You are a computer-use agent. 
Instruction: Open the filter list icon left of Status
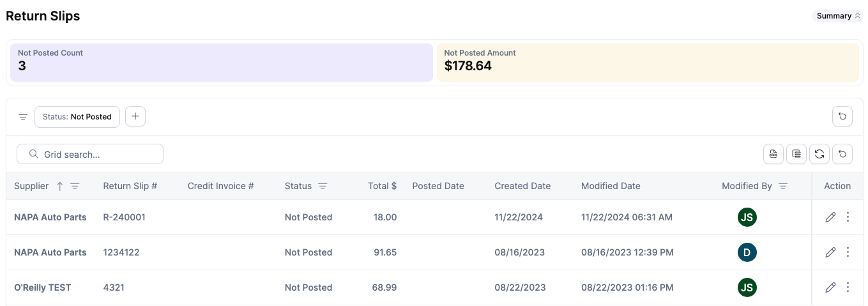(x=23, y=117)
